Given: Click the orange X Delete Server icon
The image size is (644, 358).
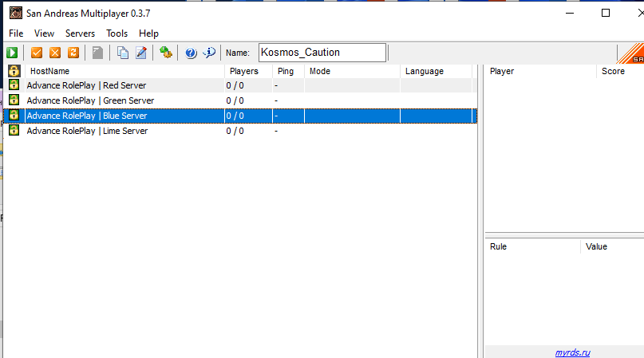Looking at the screenshot, I should [x=55, y=53].
